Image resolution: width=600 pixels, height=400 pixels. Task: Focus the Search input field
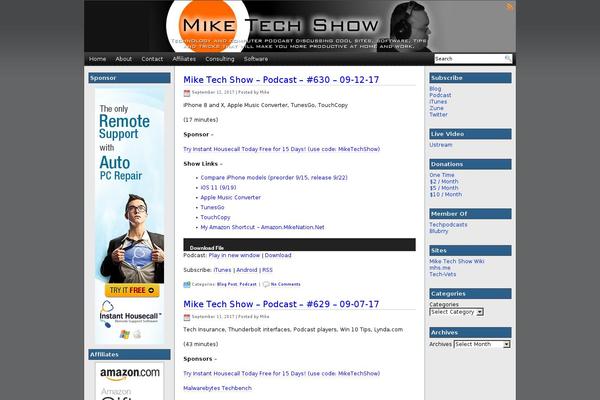pos(469,59)
